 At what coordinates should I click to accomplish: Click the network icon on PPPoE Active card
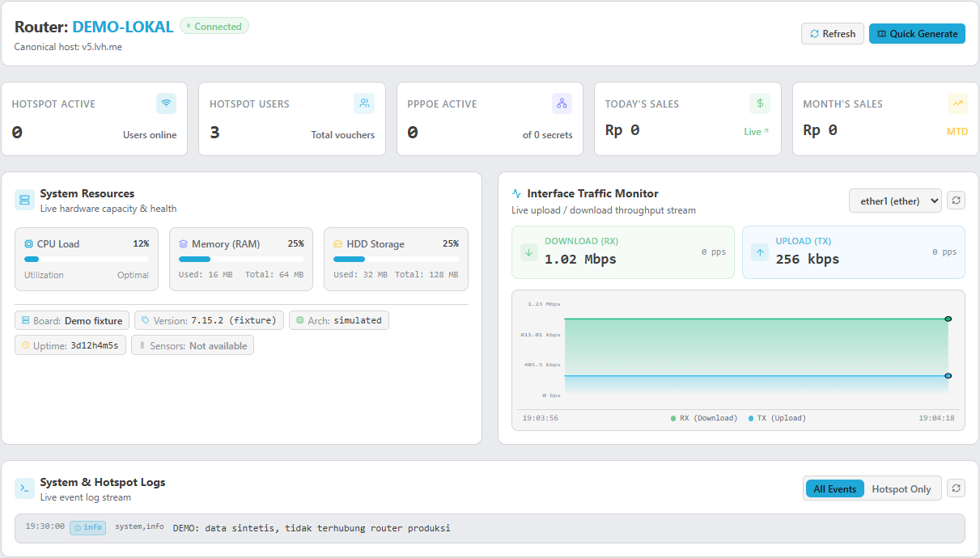click(562, 104)
